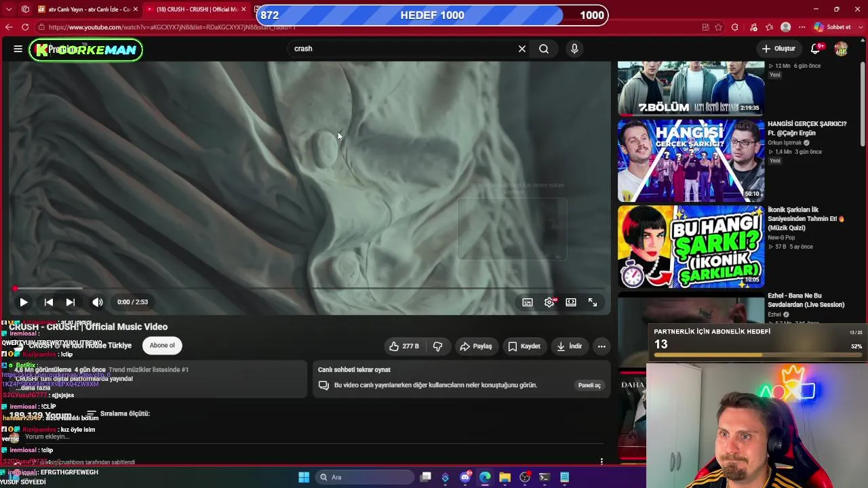Viewport: 868px width, 488px height.
Task: Open live chat replay with Paneli aç
Action: [x=589, y=385]
